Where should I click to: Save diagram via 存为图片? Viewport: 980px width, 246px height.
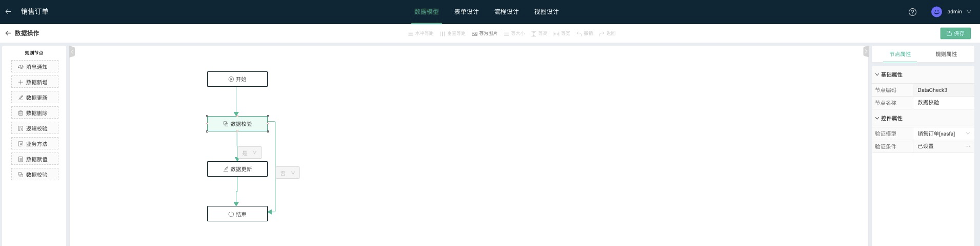(485, 33)
